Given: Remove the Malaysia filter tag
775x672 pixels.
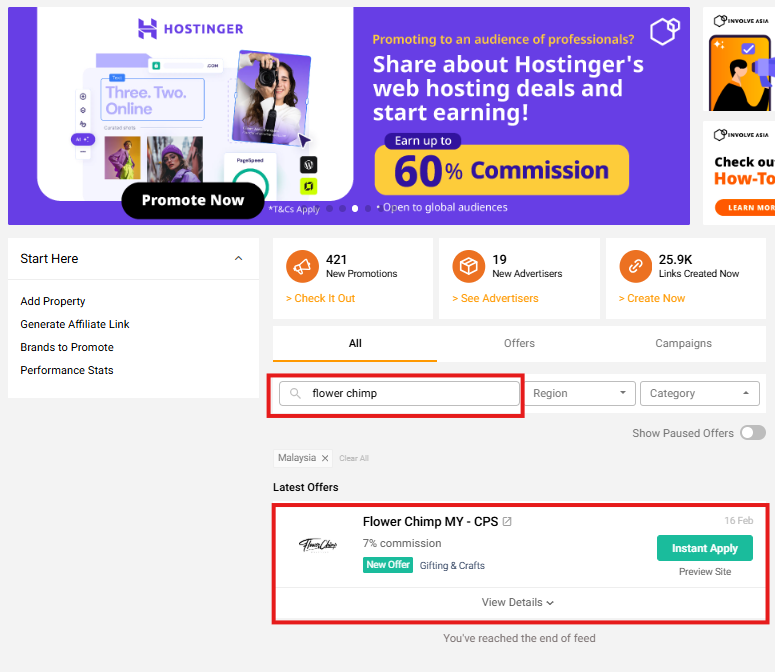Looking at the screenshot, I should [325, 458].
